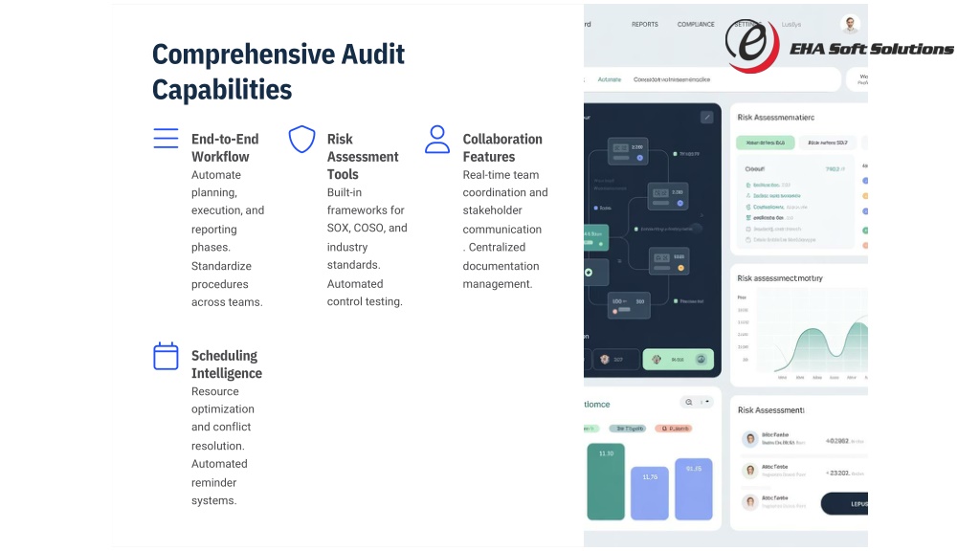Click the green bar labeled 11.30
The width and height of the screenshot is (980, 551).
(606, 481)
